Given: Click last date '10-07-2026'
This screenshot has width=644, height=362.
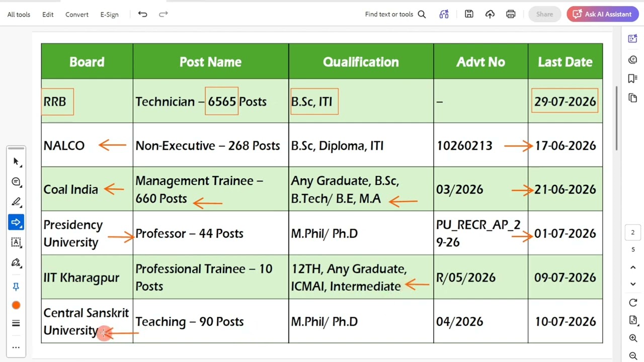Looking at the screenshot, I should 565,321.
